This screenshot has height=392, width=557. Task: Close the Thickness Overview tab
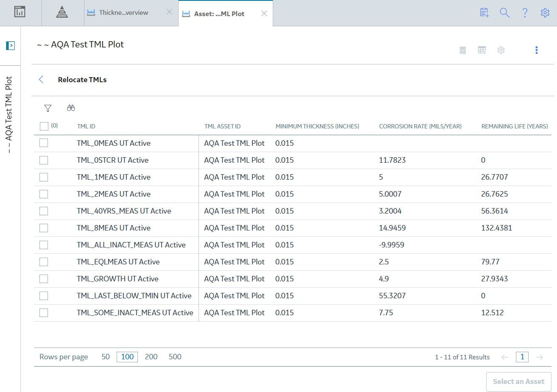[x=169, y=12]
